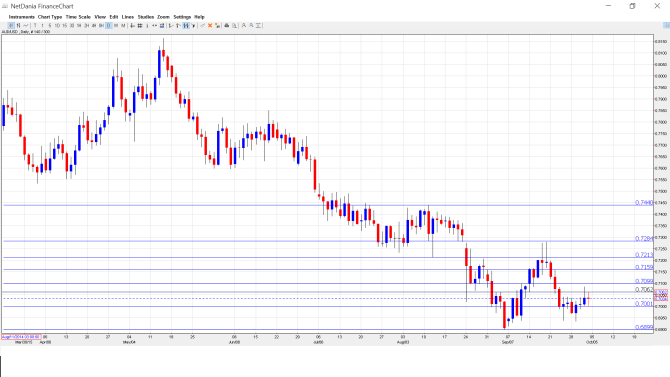This screenshot has height=377, width=670.
Task: Click the highlighted price-bars icon in toolbar
Action: coord(186,26)
